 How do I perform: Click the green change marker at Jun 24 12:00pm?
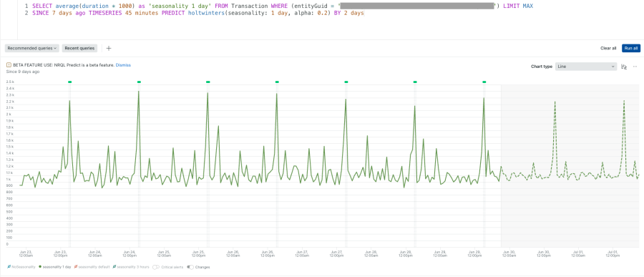(139, 82)
